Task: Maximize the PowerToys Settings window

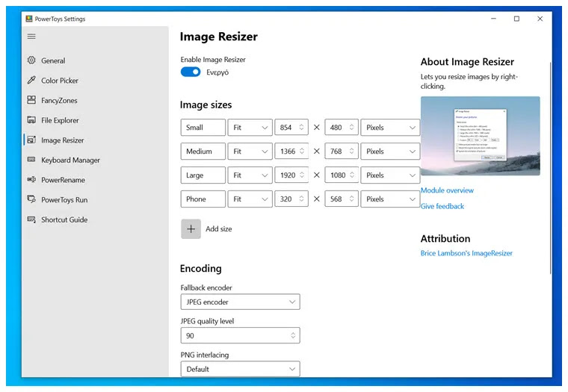Action: click(516, 19)
